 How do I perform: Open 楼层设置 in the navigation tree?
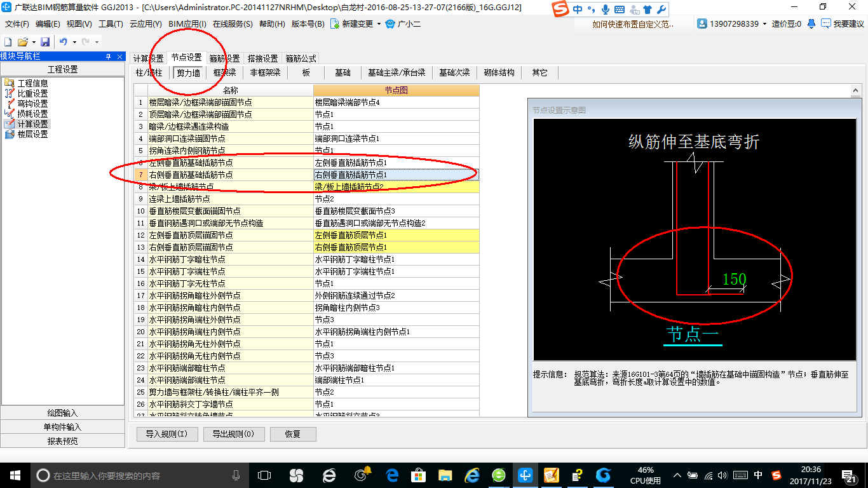point(32,134)
